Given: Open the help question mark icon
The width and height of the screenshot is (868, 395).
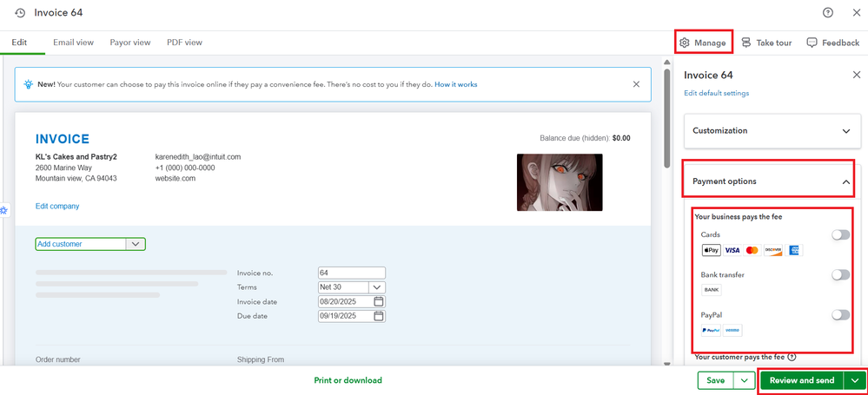Looking at the screenshot, I should pos(827,13).
